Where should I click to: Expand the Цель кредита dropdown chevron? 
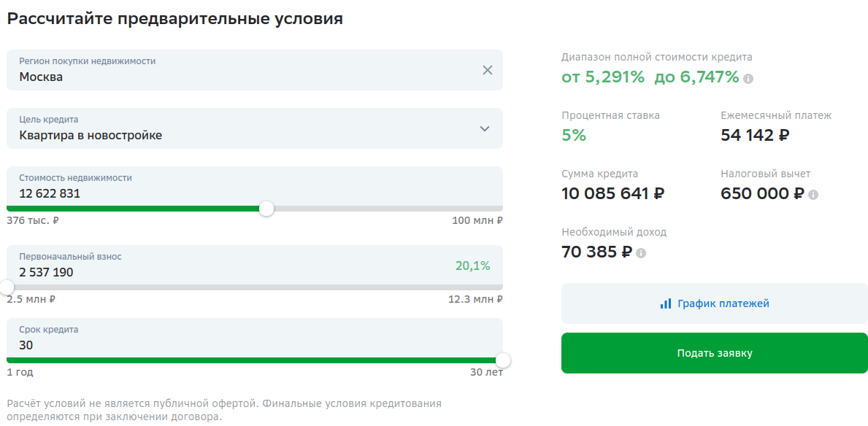pyautogui.click(x=485, y=128)
